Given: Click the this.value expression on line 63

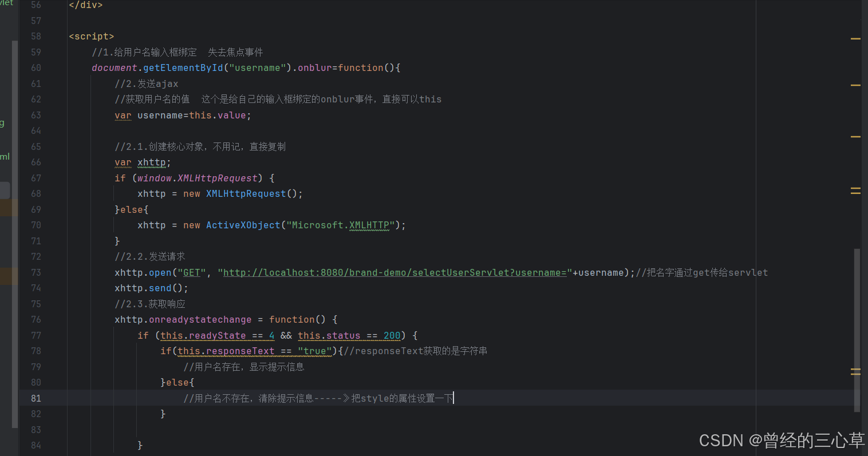Looking at the screenshot, I should click(218, 115).
